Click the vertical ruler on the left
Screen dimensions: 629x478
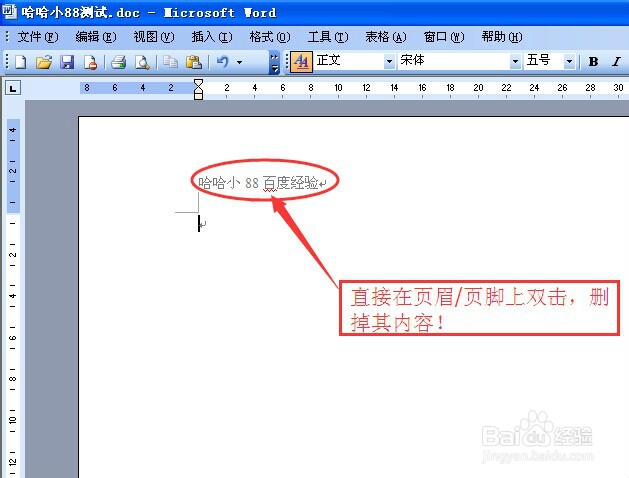coord(13,297)
